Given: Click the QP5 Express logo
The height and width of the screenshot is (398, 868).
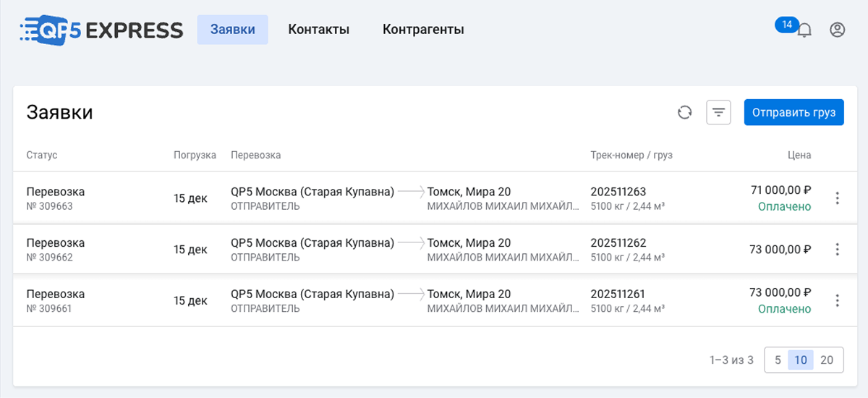Looking at the screenshot, I should click(101, 30).
